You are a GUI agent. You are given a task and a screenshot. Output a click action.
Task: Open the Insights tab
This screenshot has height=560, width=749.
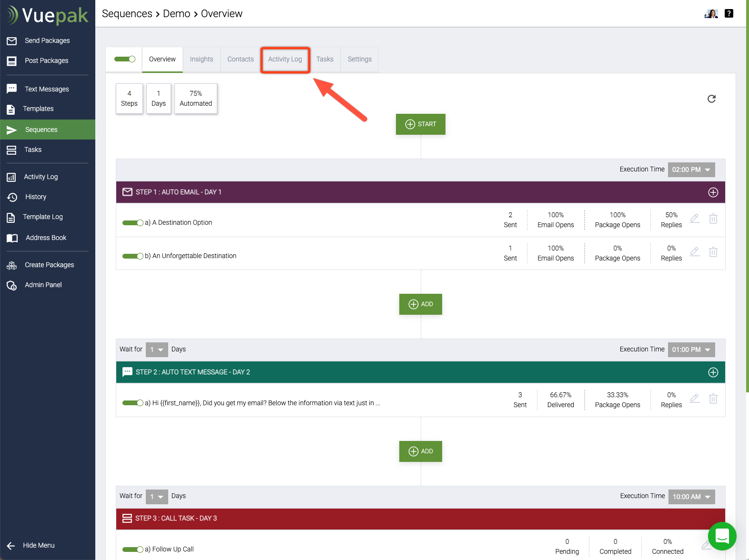pos(202,59)
